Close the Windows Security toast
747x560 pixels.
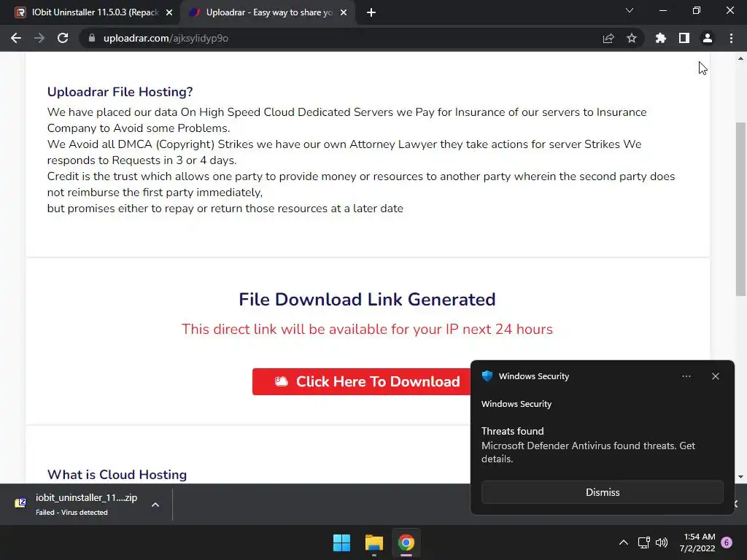[x=715, y=376]
